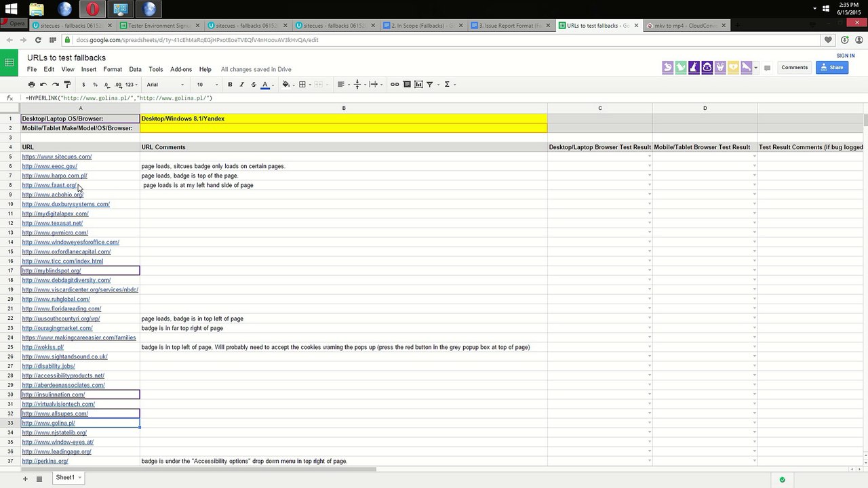This screenshot has width=868, height=488.
Task: Increase decimal places
Action: tap(118, 85)
